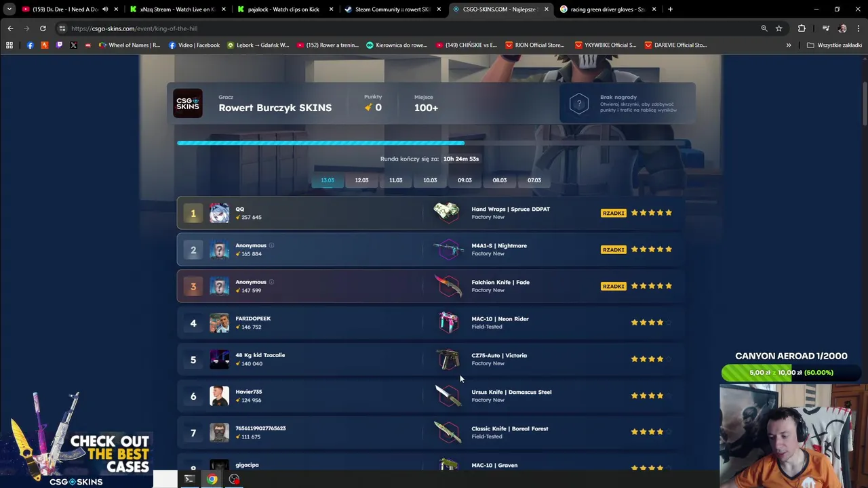Click the gigacipa player name
868x488 pixels.
tap(247, 465)
